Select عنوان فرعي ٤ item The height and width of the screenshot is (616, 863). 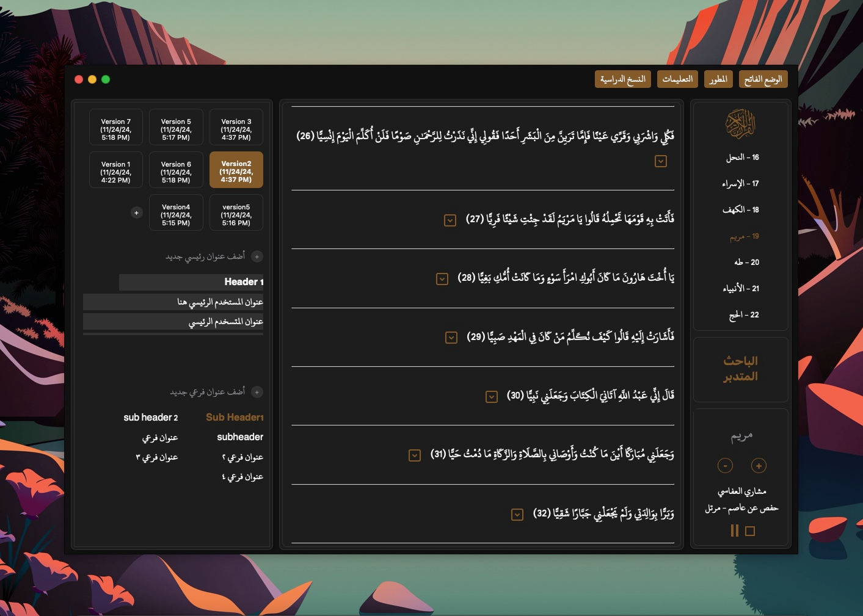pos(242,477)
